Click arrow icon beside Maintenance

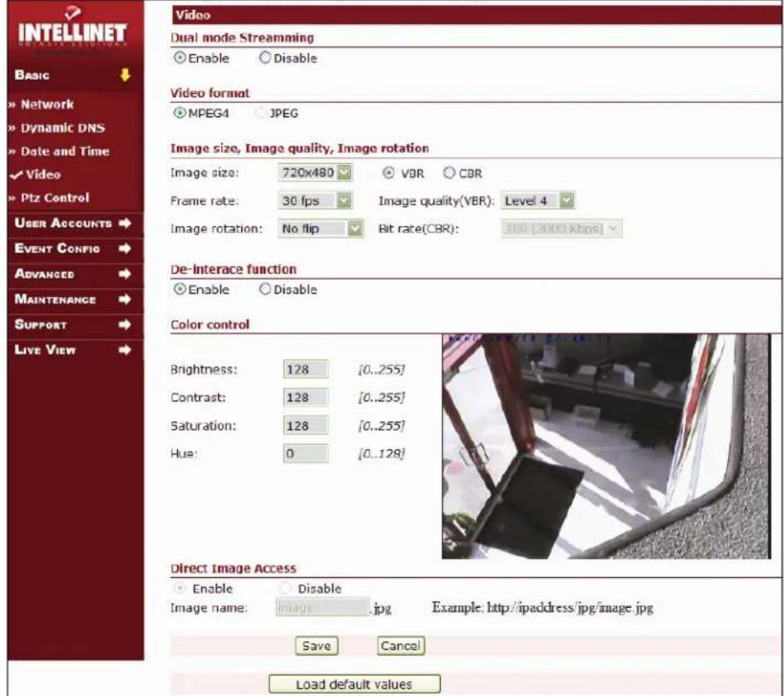point(125,299)
